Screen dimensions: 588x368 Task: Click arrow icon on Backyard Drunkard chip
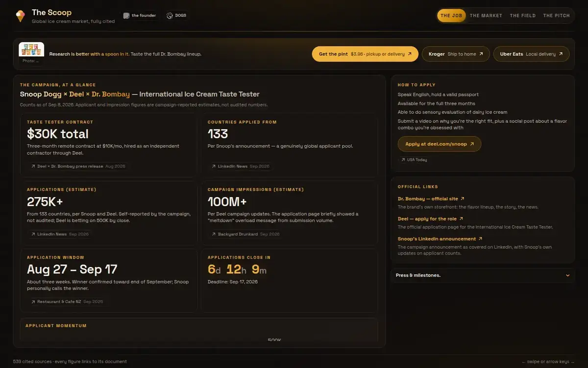[x=214, y=235]
